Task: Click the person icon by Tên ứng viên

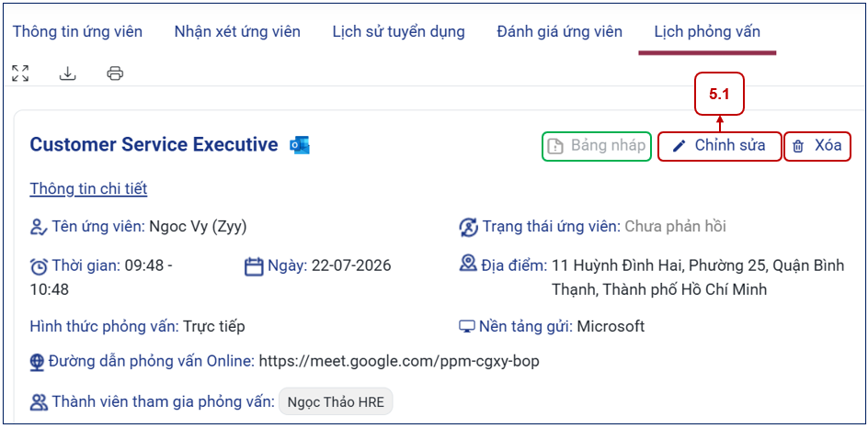Action: point(39,227)
